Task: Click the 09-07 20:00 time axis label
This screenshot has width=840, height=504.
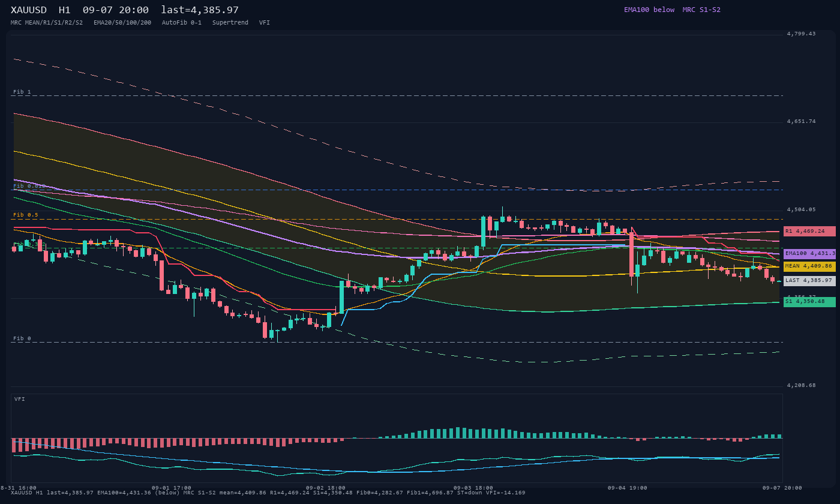Action: coord(782,488)
